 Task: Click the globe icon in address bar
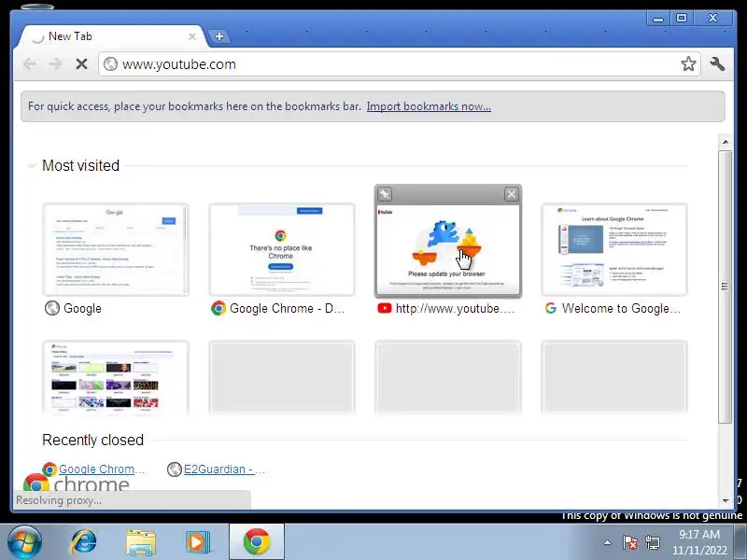tap(110, 63)
